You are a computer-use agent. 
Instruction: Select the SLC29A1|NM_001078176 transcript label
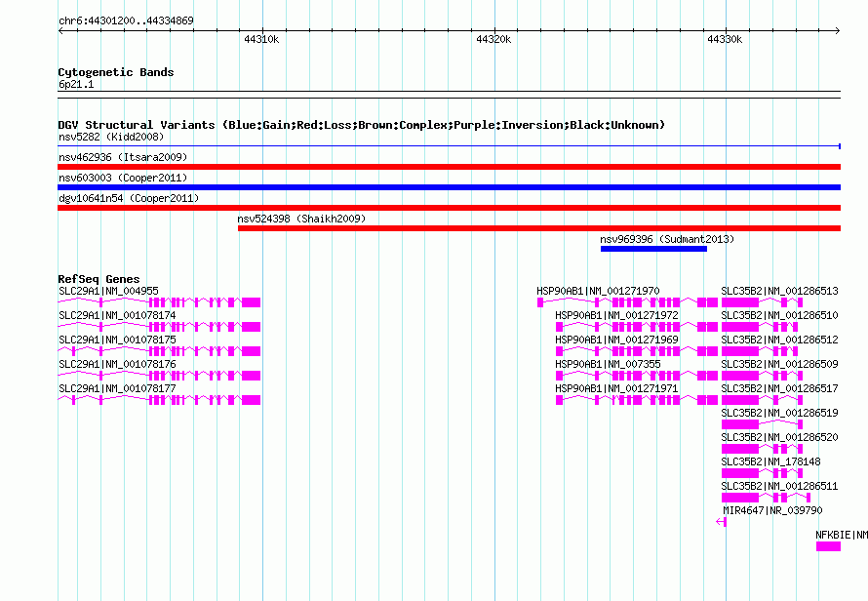117,364
